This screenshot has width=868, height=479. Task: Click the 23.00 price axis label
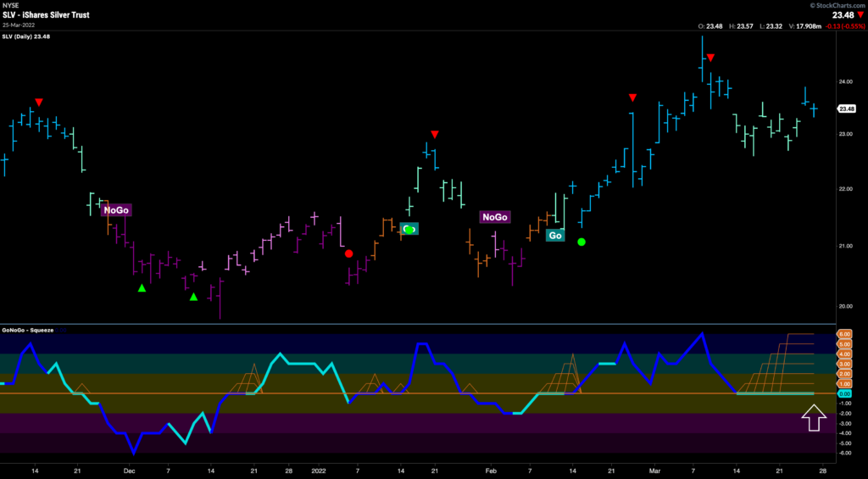click(x=845, y=134)
